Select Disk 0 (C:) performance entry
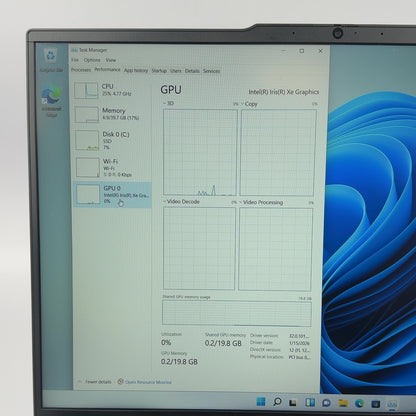This screenshot has width=416, height=416. (112, 140)
